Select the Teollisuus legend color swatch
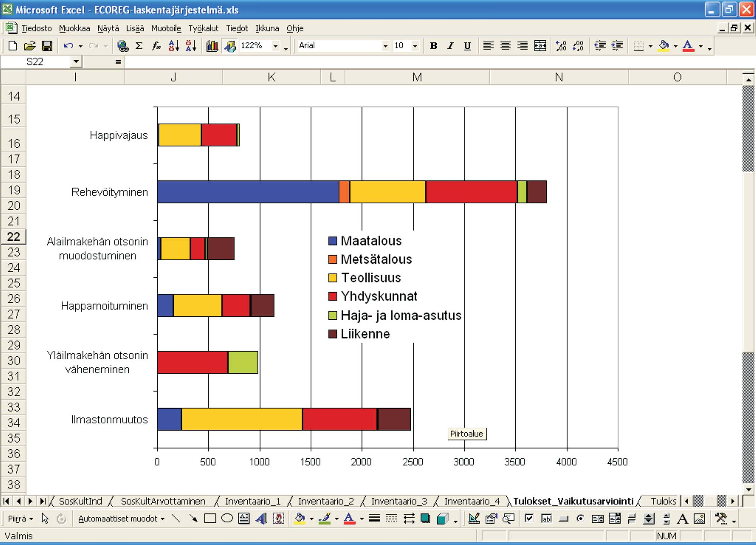The image size is (756, 545). (x=332, y=278)
